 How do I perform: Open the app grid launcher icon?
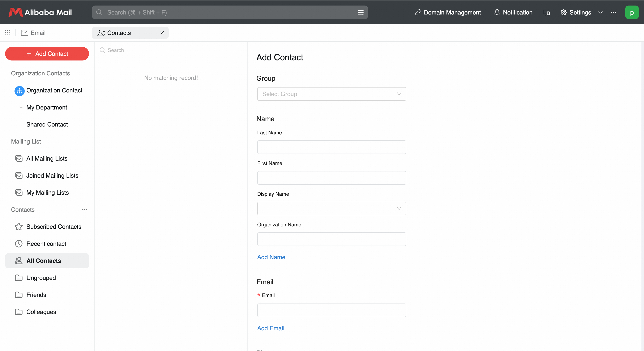point(8,33)
